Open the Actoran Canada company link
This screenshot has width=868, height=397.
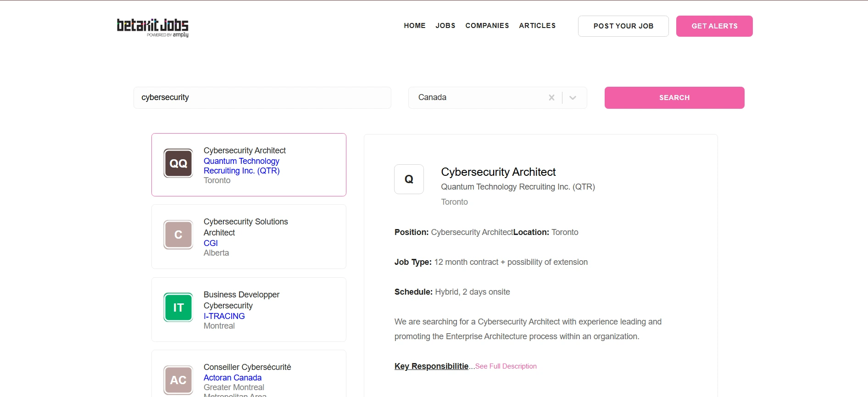click(233, 378)
